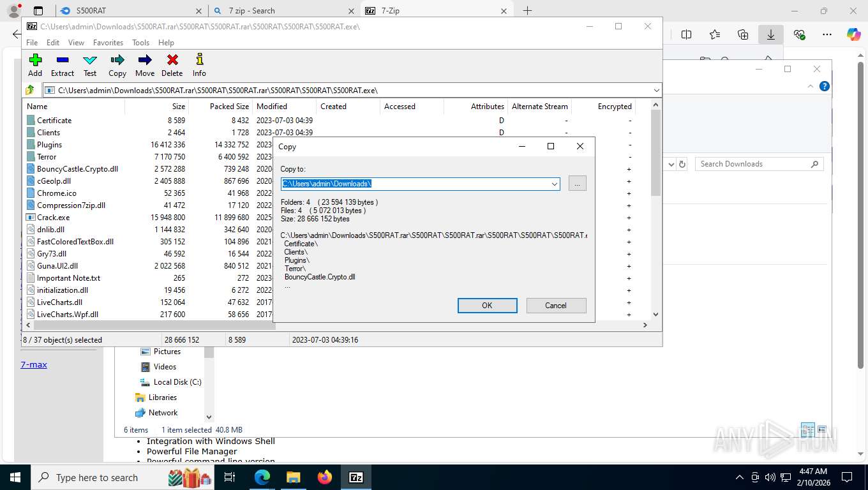Viewport: 868px width, 490px height.
Task: Click the Test toolbar icon
Action: [90, 60]
